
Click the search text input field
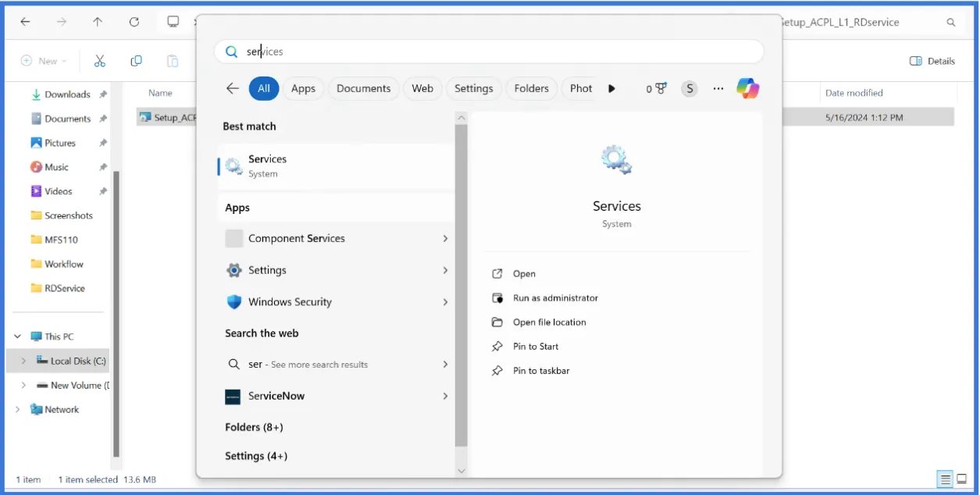click(489, 52)
